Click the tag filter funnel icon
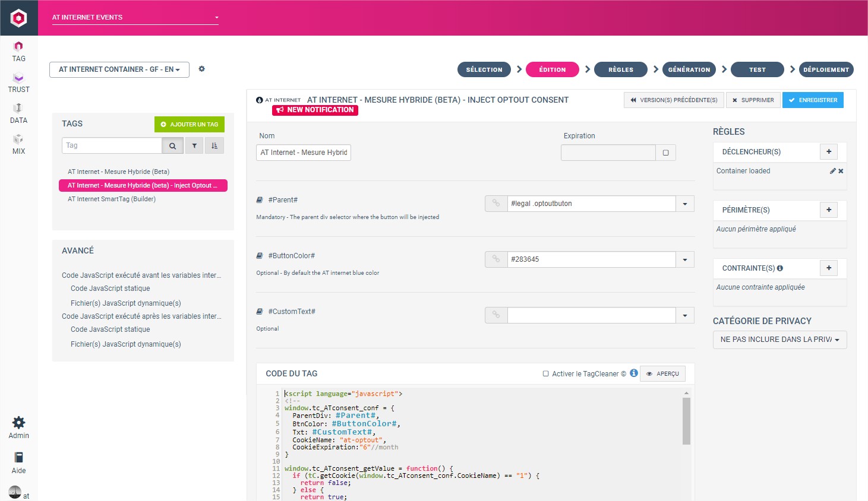Viewport: 868px width, 501px height. pyautogui.click(x=194, y=145)
